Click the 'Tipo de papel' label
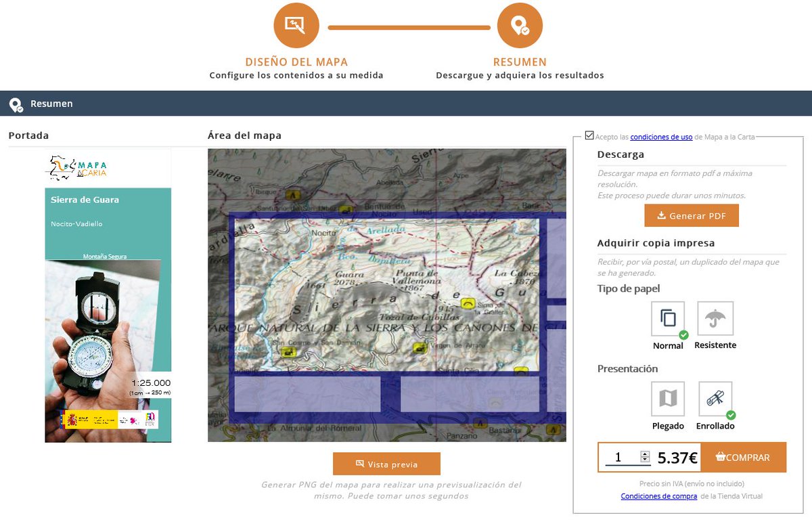 click(x=629, y=288)
